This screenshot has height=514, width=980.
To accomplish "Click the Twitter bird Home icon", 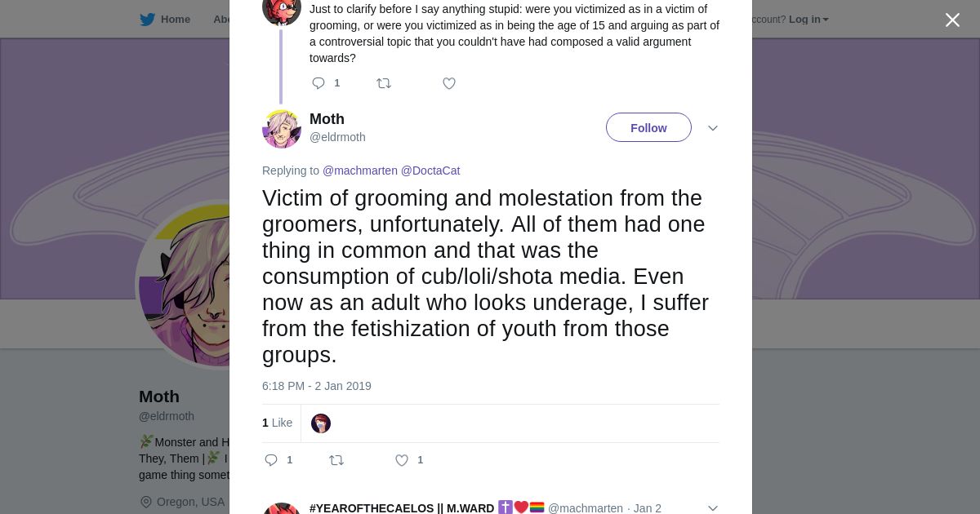I will pyautogui.click(x=147, y=20).
